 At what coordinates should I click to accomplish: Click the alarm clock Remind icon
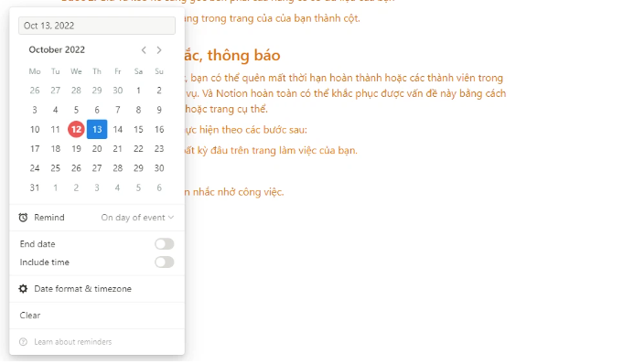coord(23,218)
